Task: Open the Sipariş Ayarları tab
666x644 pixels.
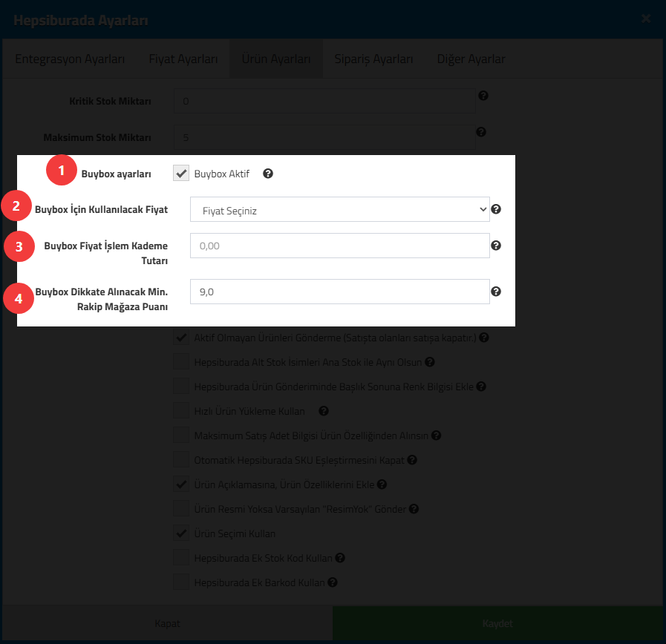Action: [373, 59]
